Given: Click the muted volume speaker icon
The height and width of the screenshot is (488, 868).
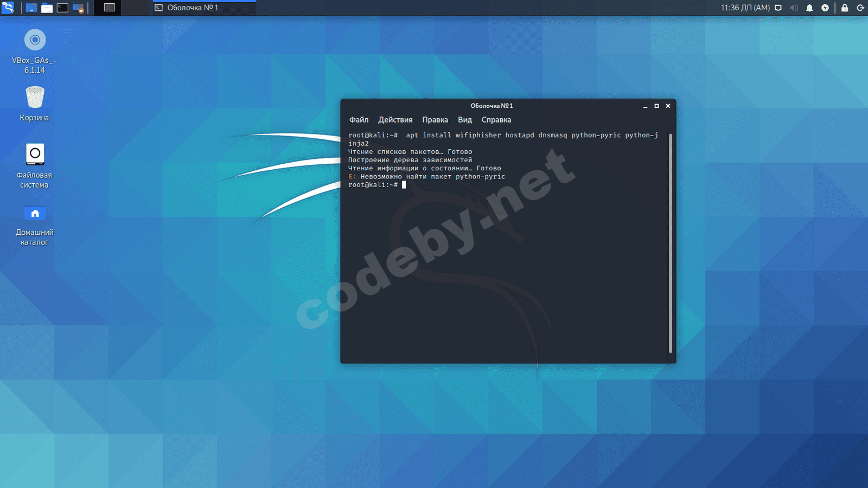Looking at the screenshot, I should click(x=794, y=8).
